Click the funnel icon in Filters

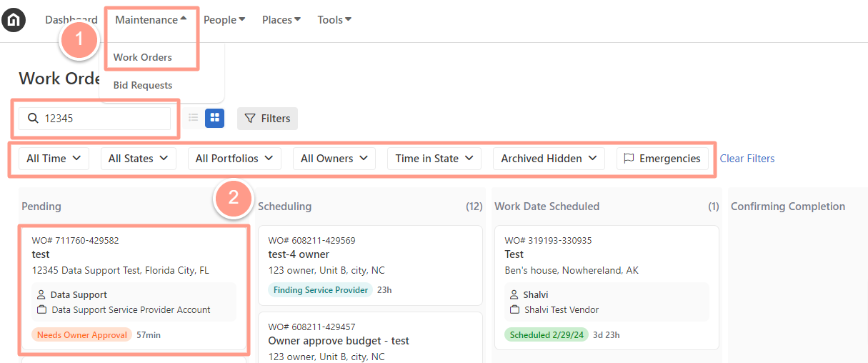tap(250, 119)
